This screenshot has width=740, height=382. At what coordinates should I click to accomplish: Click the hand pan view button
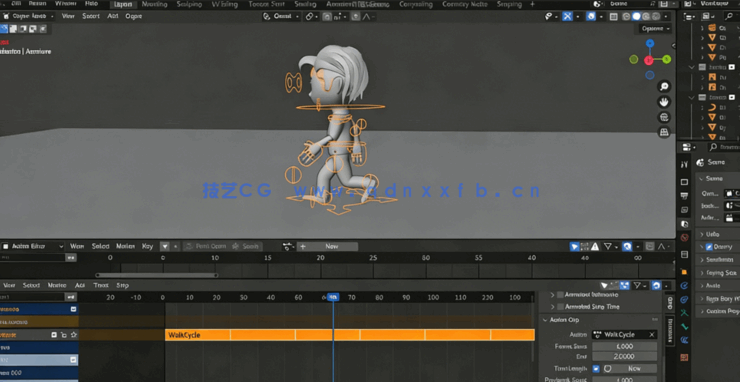664,102
